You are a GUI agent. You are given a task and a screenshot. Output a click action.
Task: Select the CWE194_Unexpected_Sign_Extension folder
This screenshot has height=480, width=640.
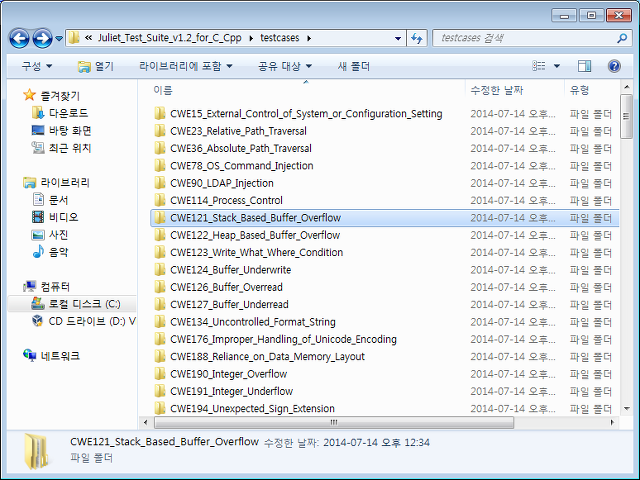pyautogui.click(x=252, y=408)
